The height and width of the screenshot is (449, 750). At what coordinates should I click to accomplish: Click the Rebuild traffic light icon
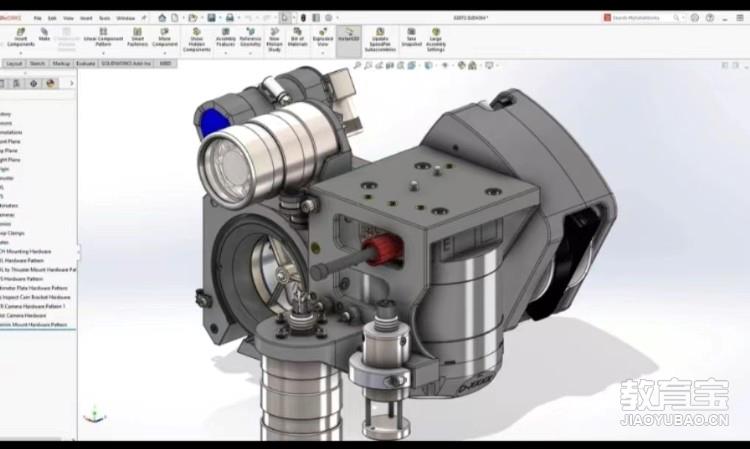pyautogui.click(x=303, y=18)
